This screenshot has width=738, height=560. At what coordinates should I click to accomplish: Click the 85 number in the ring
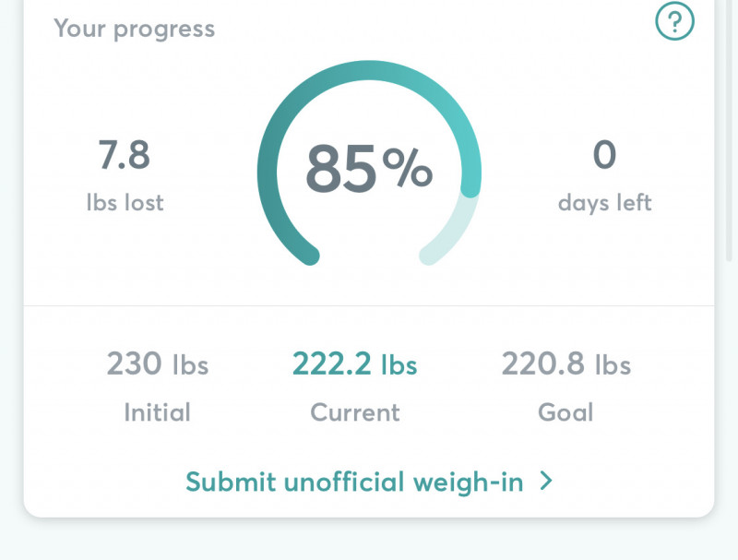point(340,169)
